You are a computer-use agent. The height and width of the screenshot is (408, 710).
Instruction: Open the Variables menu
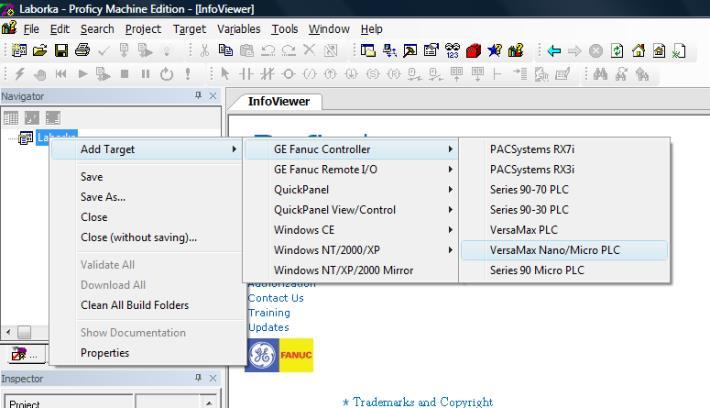pos(239,29)
